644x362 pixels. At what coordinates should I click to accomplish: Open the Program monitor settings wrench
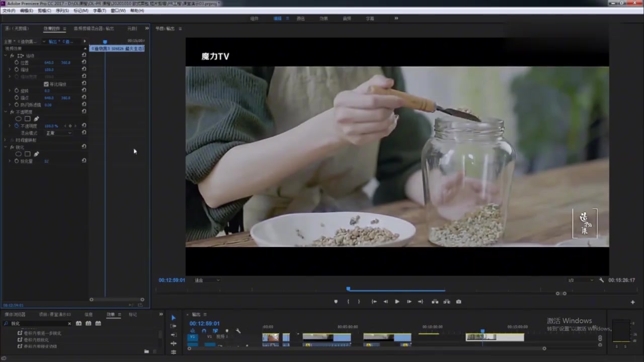601,280
